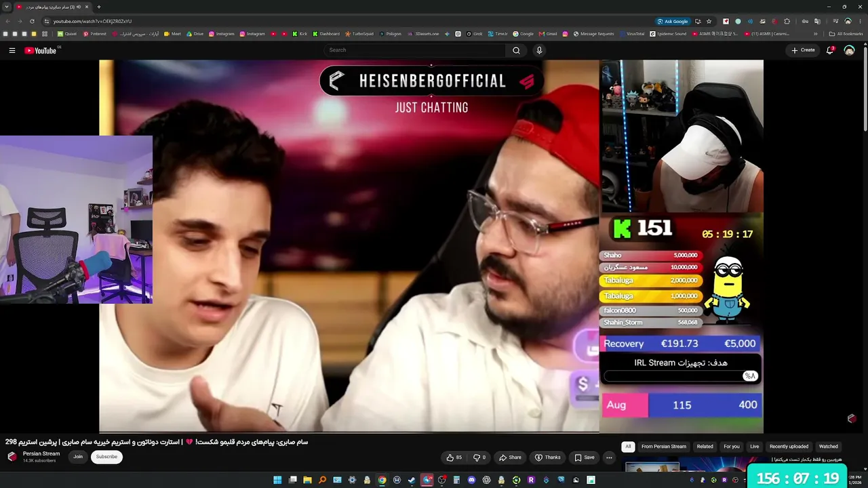The width and height of the screenshot is (868, 488).
Task: Open the Chrome three-dot menu
Action: [861, 21]
